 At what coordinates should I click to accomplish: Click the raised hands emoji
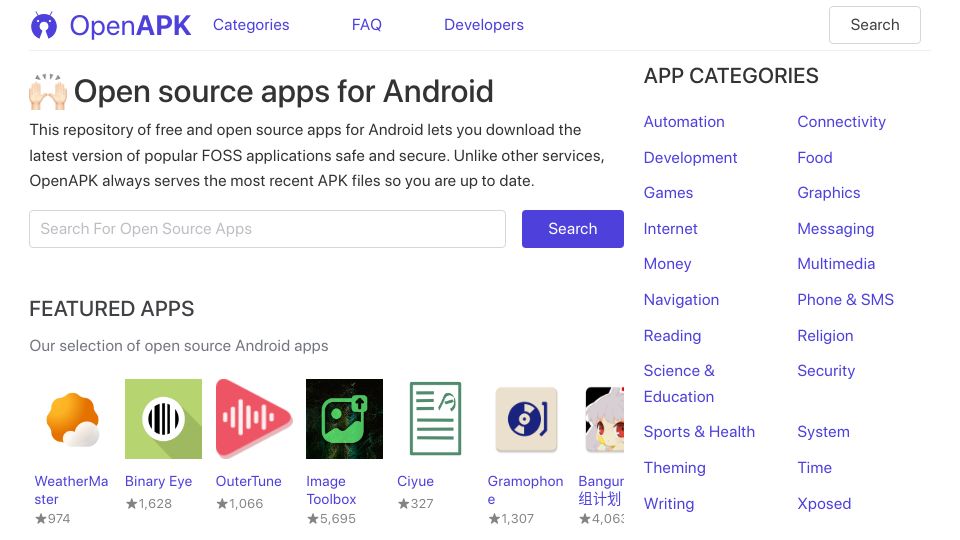tap(48, 92)
